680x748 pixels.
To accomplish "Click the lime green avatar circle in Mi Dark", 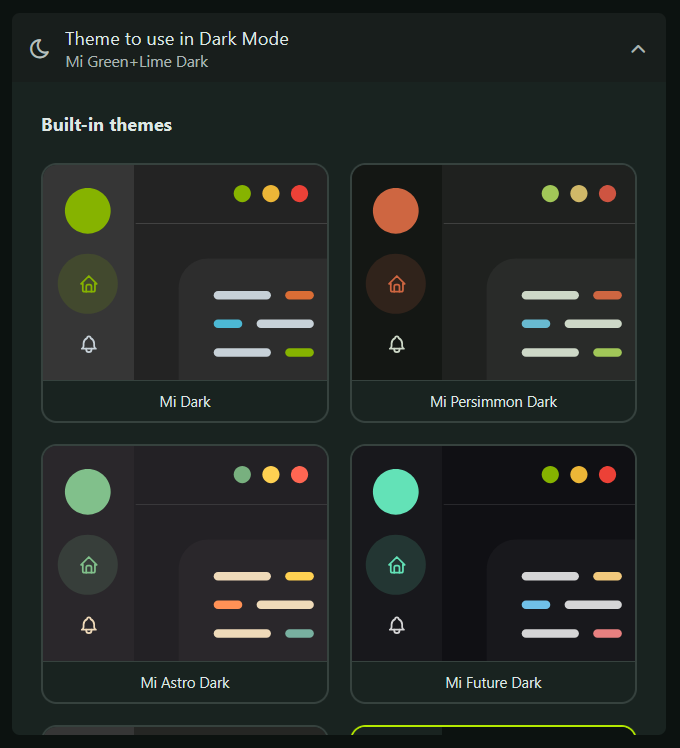I will [x=88, y=211].
